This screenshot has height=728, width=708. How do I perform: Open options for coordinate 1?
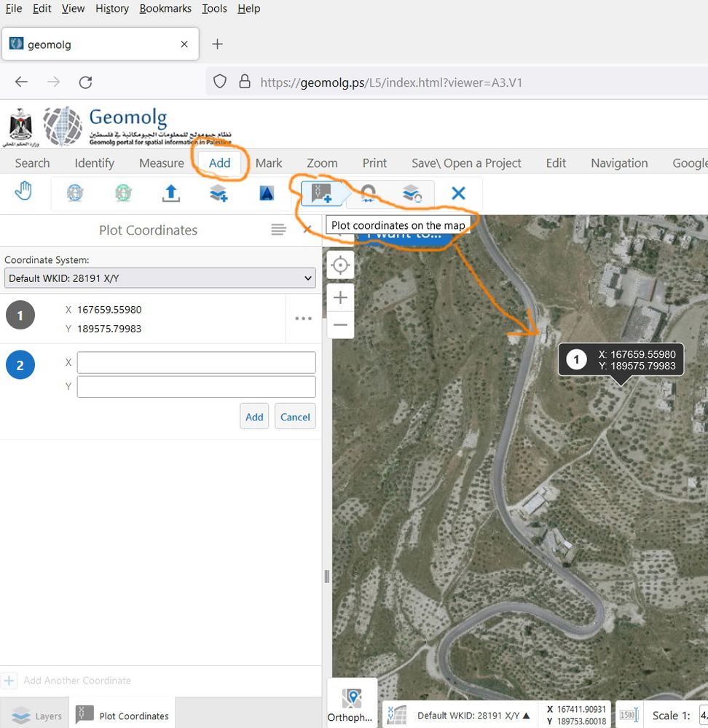click(x=303, y=318)
